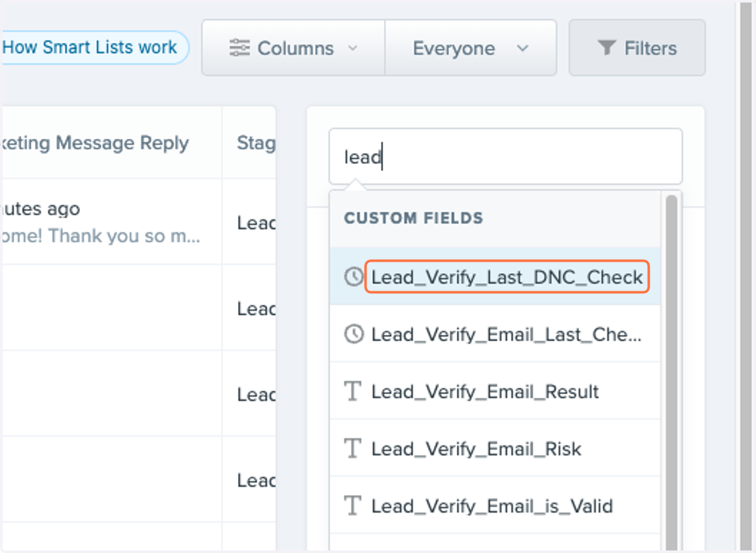756x553 pixels.
Task: Click text-type icon next to Lead_Verify_Email_Result
Action: [353, 392]
